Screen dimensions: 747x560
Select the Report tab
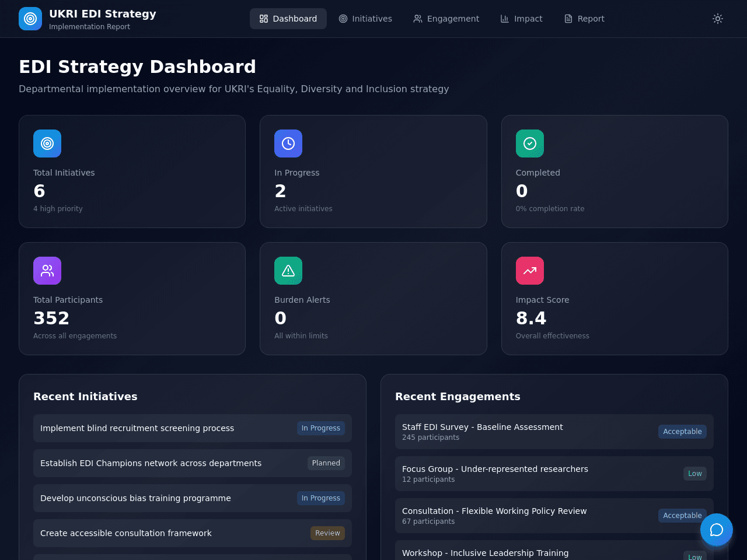584,19
